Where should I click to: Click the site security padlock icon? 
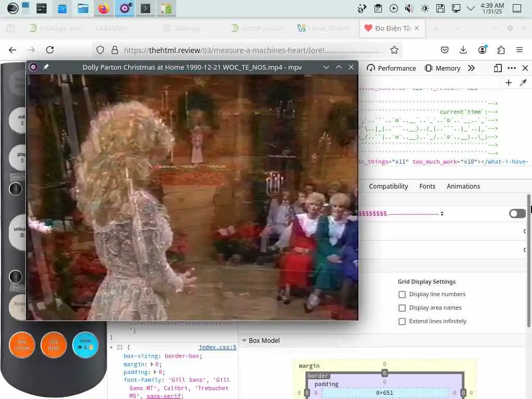click(115, 50)
